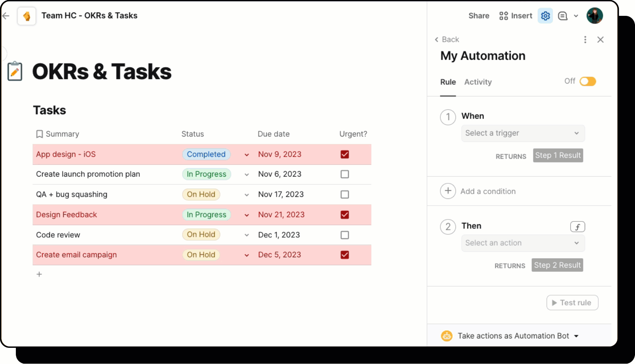The width and height of the screenshot is (635, 364).
Task: Click the yellow doc icon beside Team HC title
Action: [26, 16]
